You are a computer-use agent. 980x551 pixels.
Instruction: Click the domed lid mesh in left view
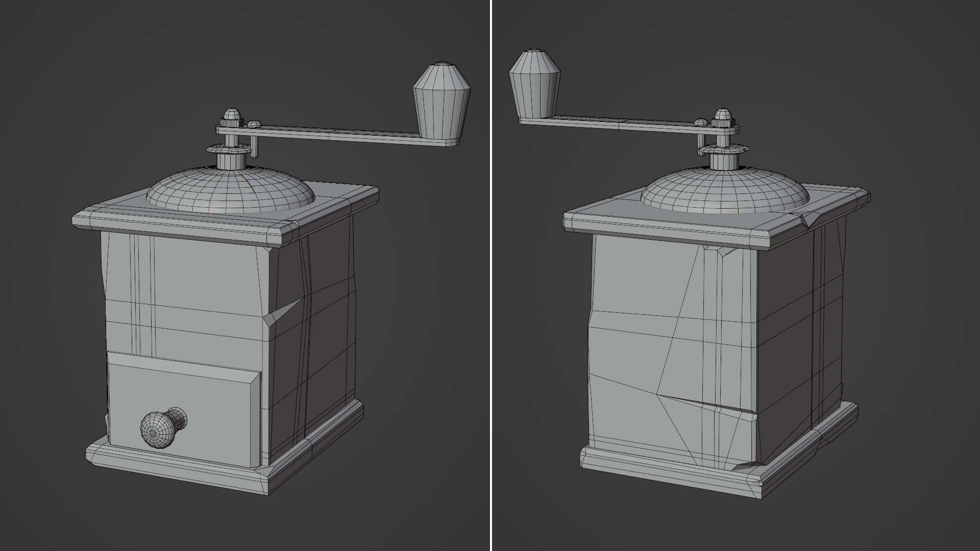click(x=231, y=192)
